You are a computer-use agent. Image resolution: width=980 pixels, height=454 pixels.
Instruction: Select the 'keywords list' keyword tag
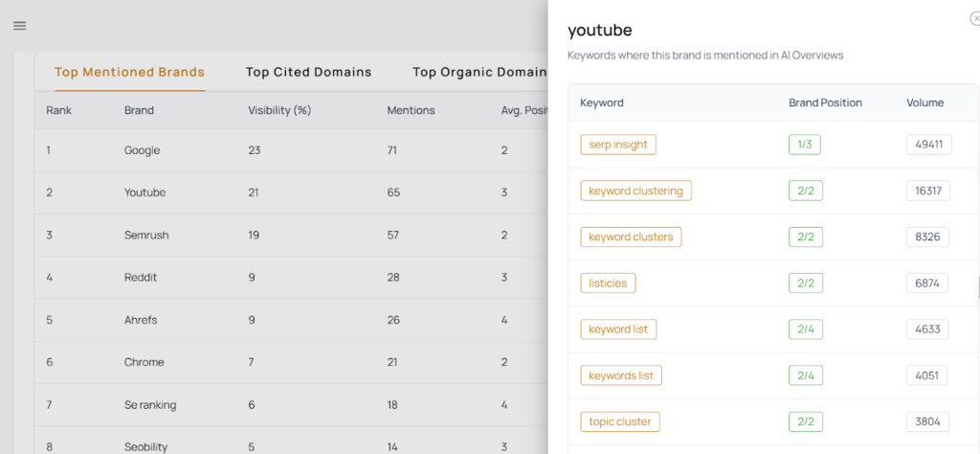click(621, 375)
